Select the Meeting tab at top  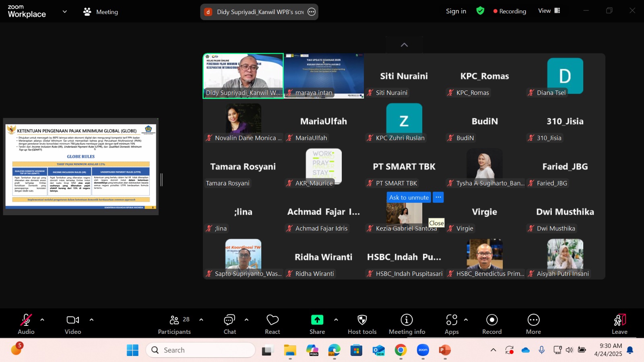[101, 12]
